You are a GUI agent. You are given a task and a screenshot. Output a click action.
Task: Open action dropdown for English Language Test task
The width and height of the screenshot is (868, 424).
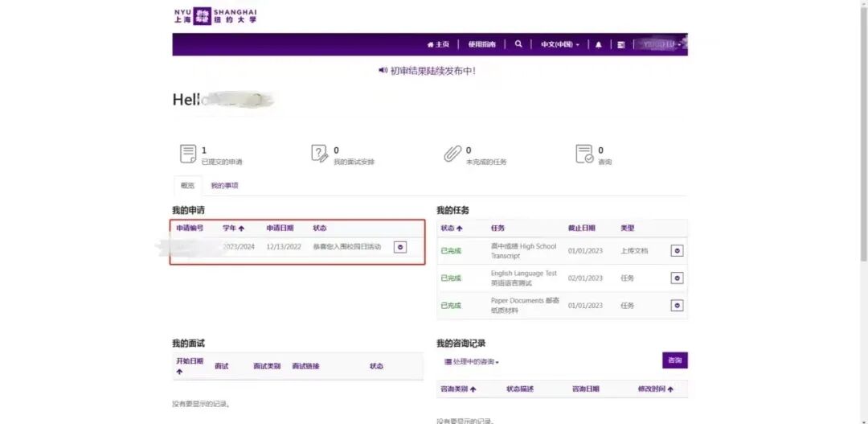click(677, 278)
